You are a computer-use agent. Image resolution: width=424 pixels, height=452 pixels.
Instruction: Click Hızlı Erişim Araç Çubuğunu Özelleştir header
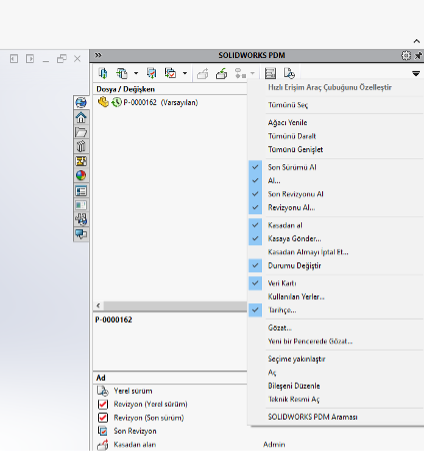tap(330, 87)
